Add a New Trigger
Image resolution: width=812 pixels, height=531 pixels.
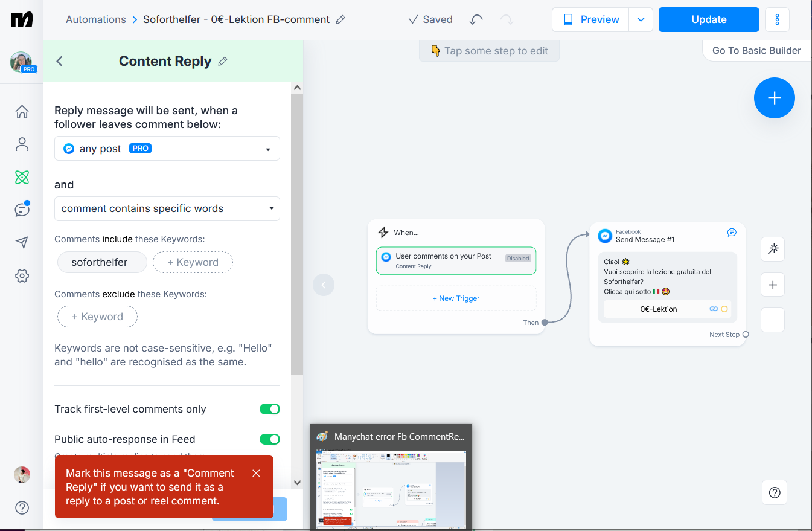[456, 298]
